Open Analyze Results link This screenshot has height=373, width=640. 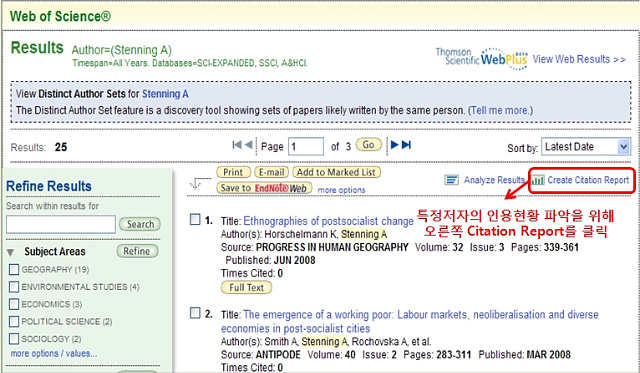(494, 180)
